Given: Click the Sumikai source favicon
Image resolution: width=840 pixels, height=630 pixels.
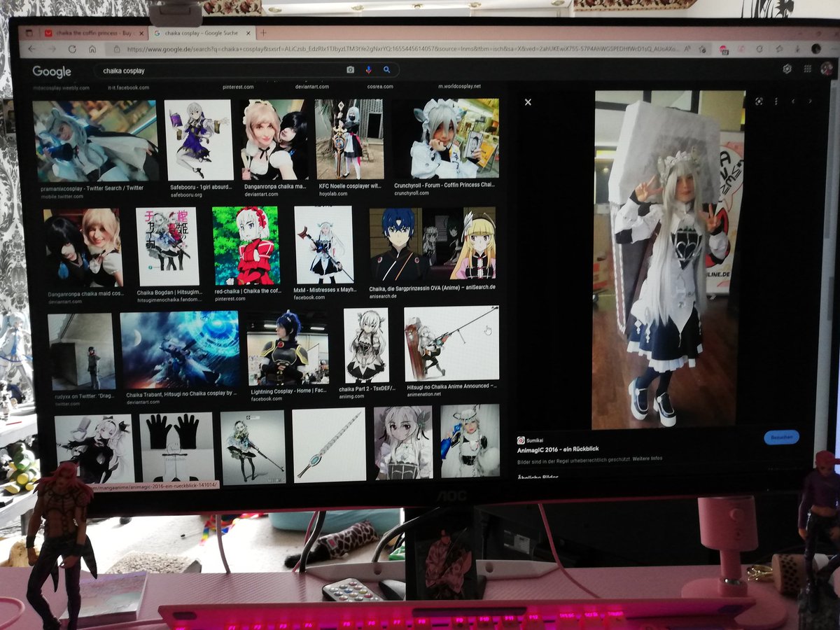Looking at the screenshot, I should 521,440.
